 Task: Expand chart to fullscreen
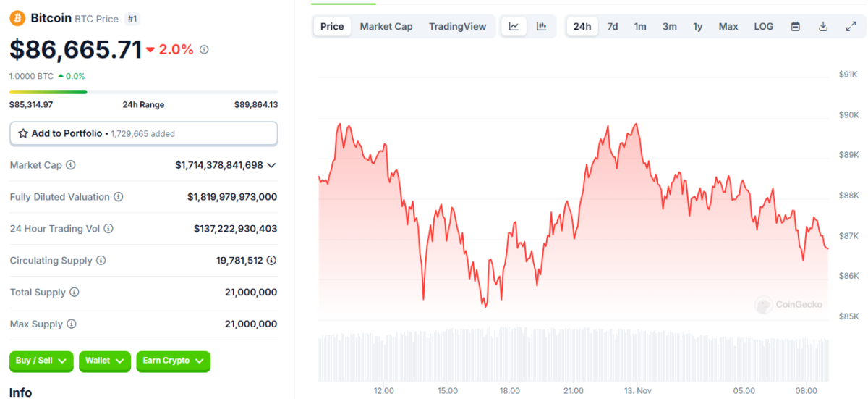coord(851,27)
